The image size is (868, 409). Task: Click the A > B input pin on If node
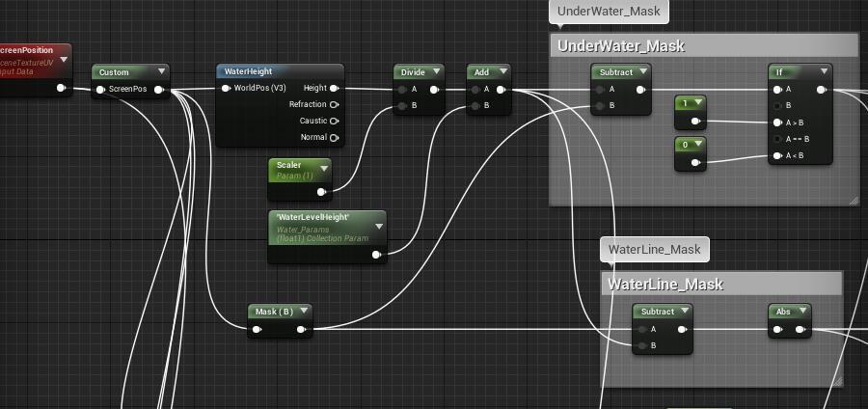pos(776,123)
